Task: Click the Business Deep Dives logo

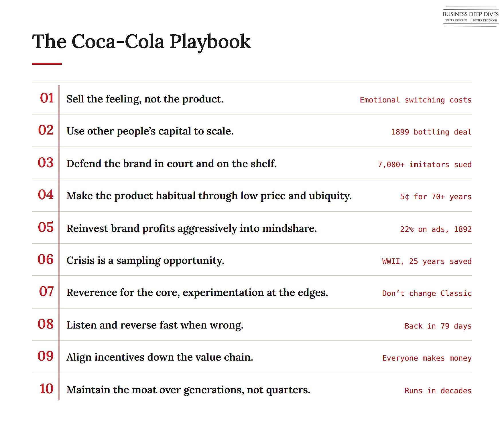Action: [471, 17]
